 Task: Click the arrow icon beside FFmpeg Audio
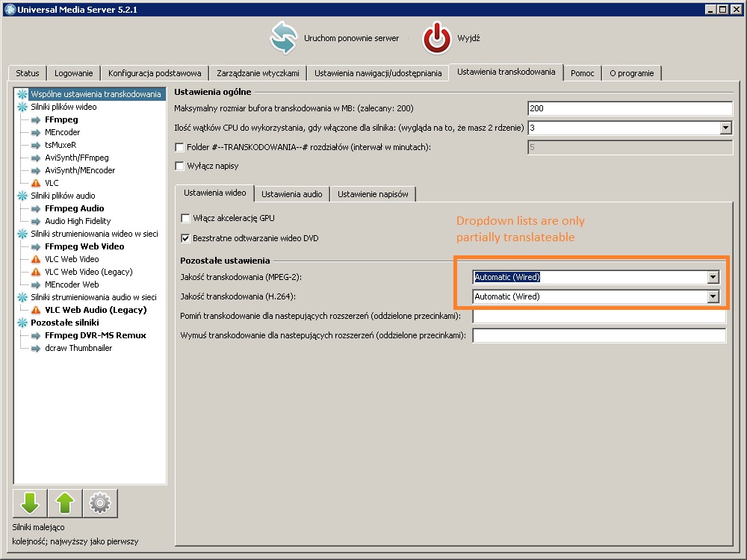coord(36,208)
